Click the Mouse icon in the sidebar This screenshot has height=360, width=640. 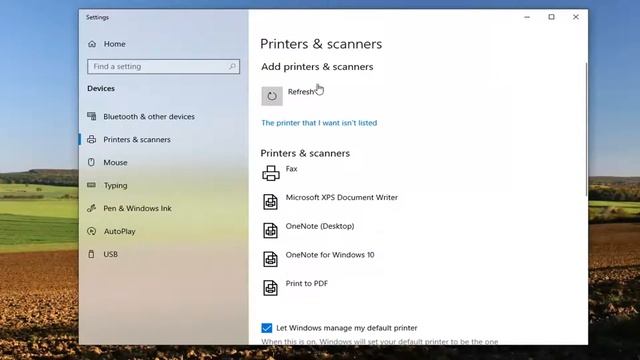91,162
